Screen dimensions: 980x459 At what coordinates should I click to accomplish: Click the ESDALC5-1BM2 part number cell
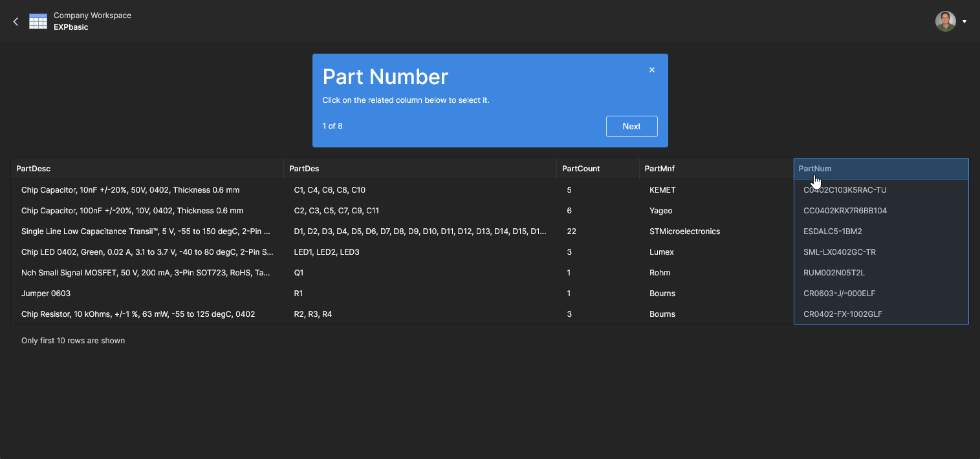[833, 231]
